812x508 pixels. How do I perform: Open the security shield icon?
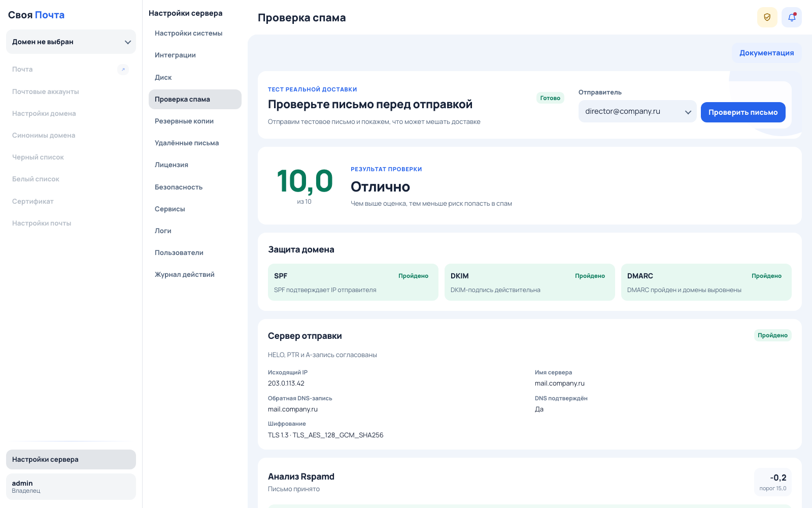click(767, 17)
